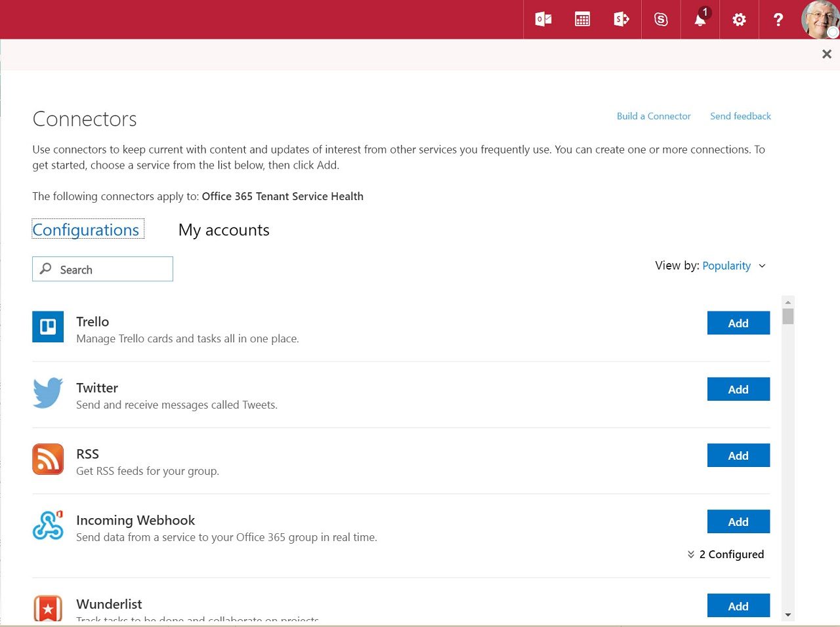This screenshot has width=840, height=627.
Task: Click the Wunderlist connector icon
Action: coord(47,609)
